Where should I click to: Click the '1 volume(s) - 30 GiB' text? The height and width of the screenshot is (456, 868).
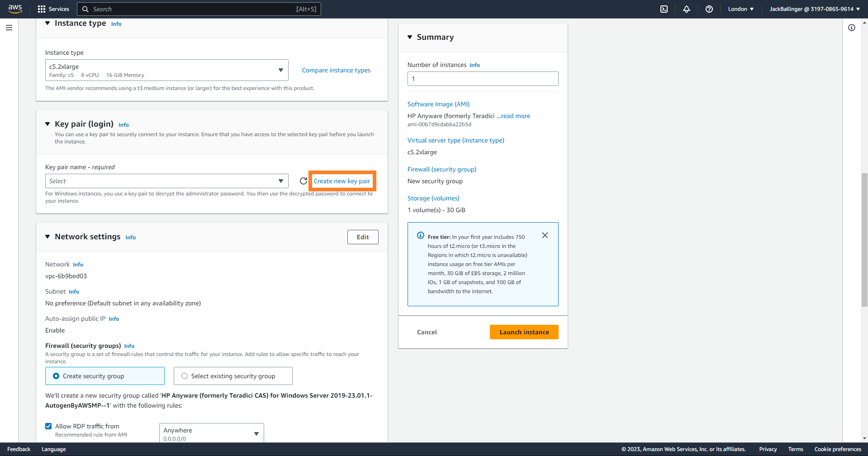(436, 210)
